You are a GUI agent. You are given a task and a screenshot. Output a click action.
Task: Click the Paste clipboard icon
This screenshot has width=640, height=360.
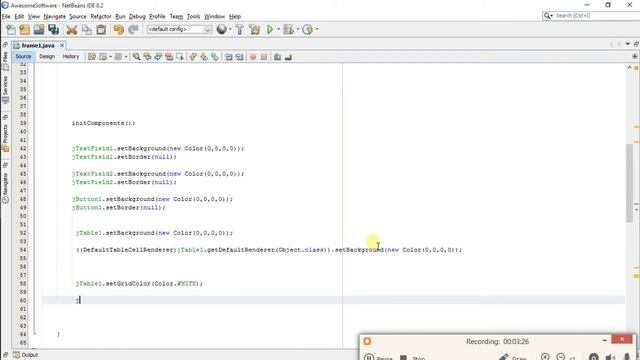tap(101, 29)
